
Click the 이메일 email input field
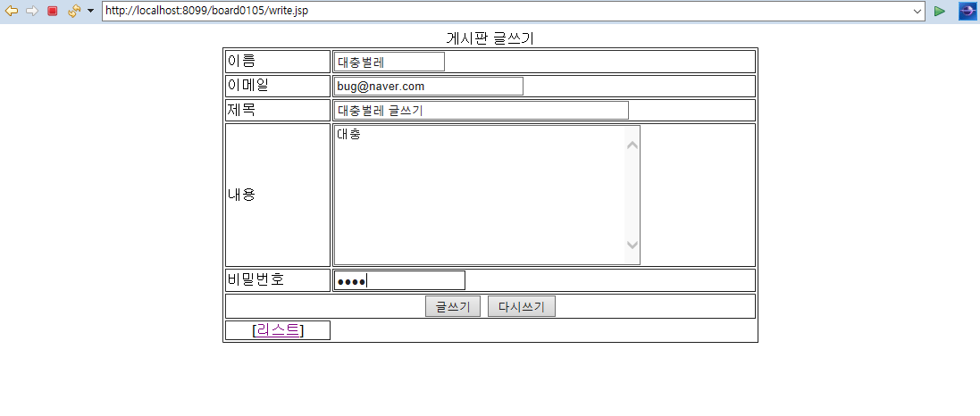click(428, 87)
